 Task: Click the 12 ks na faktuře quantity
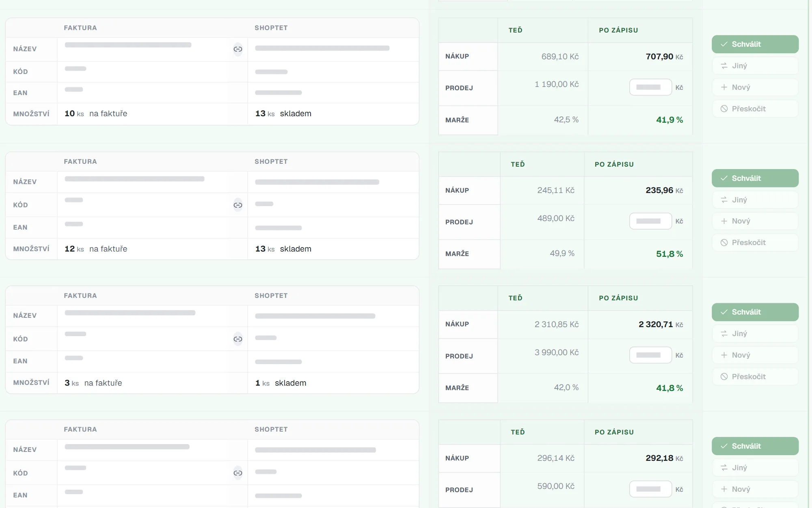(x=96, y=249)
